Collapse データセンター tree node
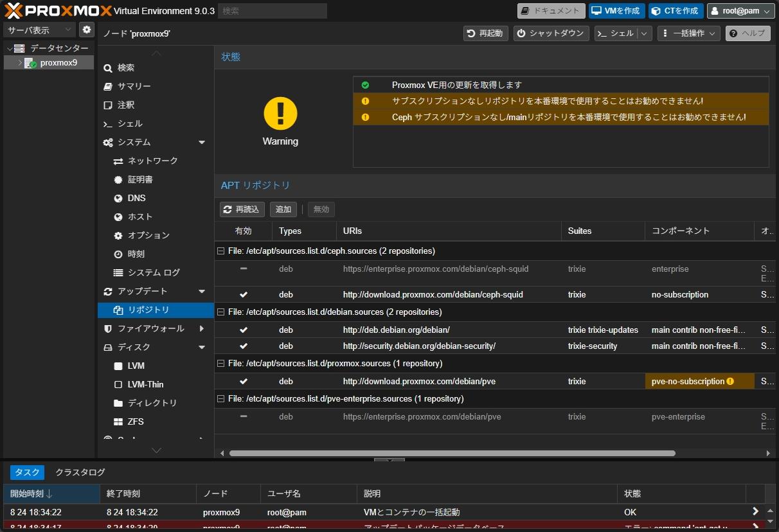 pyautogui.click(x=10, y=48)
